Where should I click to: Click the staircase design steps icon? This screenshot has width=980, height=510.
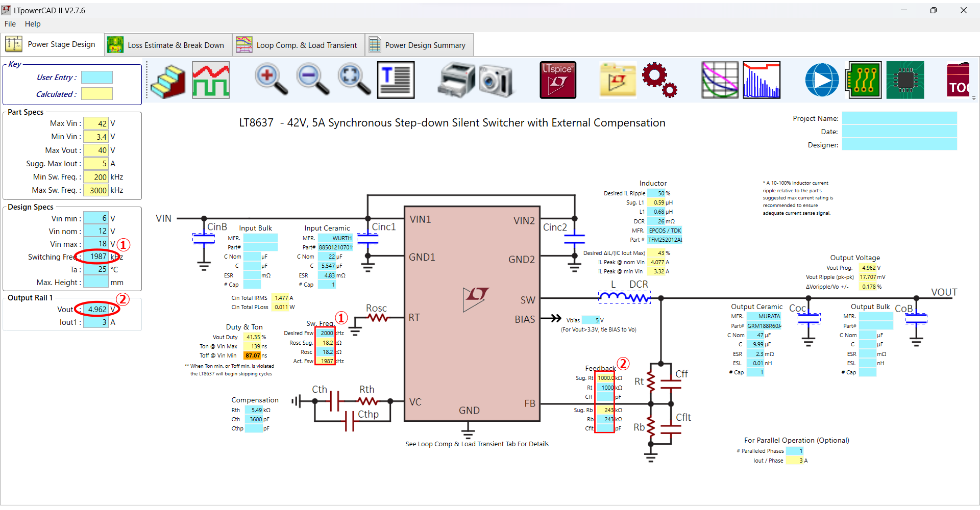(x=168, y=81)
